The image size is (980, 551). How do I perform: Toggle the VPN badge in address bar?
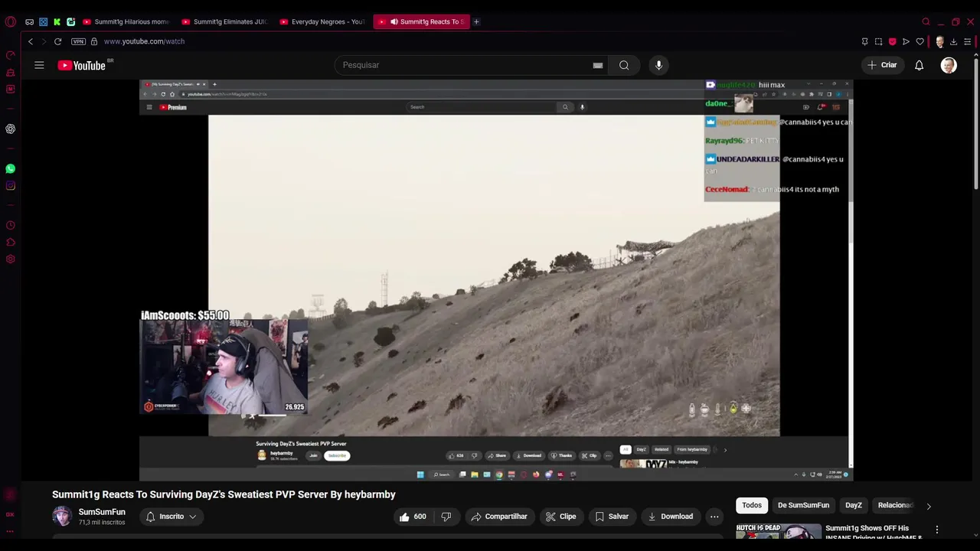pyautogui.click(x=78, y=41)
